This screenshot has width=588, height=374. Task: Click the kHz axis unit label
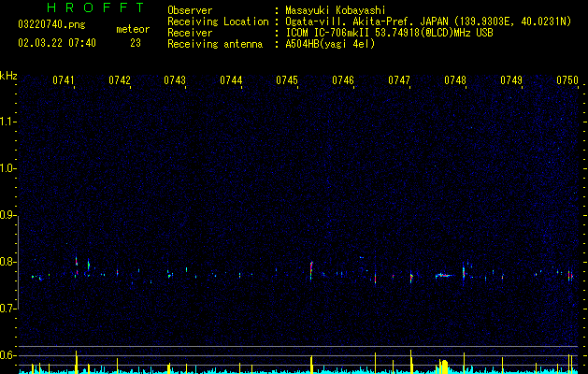point(8,76)
